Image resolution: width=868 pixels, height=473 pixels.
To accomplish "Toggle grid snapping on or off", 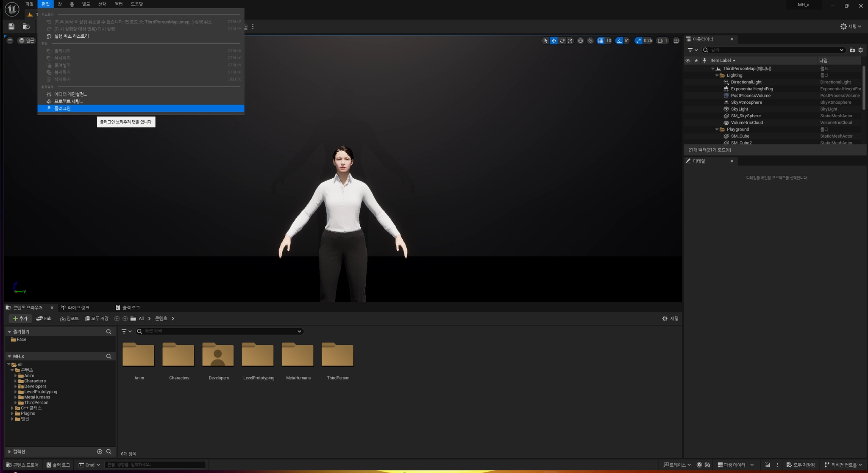I will tap(601, 41).
